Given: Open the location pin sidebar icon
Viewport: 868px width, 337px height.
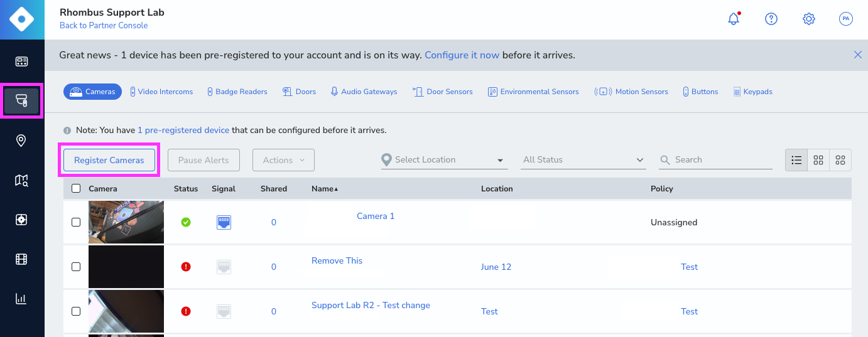Looking at the screenshot, I should point(21,141).
